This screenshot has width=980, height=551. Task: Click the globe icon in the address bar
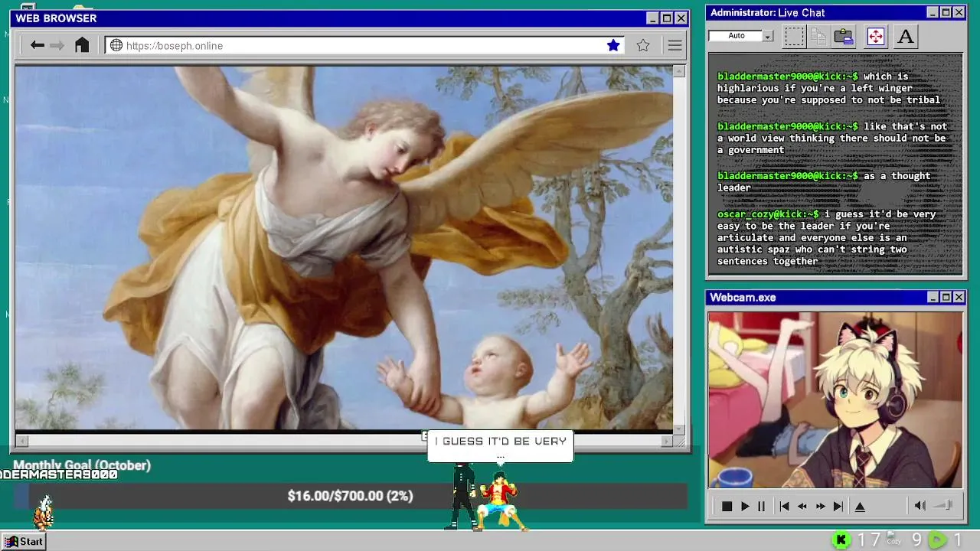[x=116, y=45]
